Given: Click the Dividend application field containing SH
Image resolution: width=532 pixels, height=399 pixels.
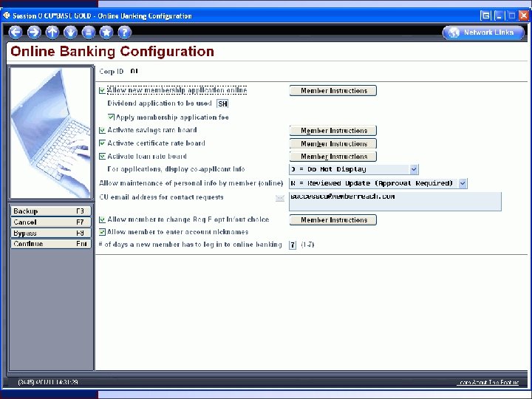Looking at the screenshot, I should click(x=222, y=104).
